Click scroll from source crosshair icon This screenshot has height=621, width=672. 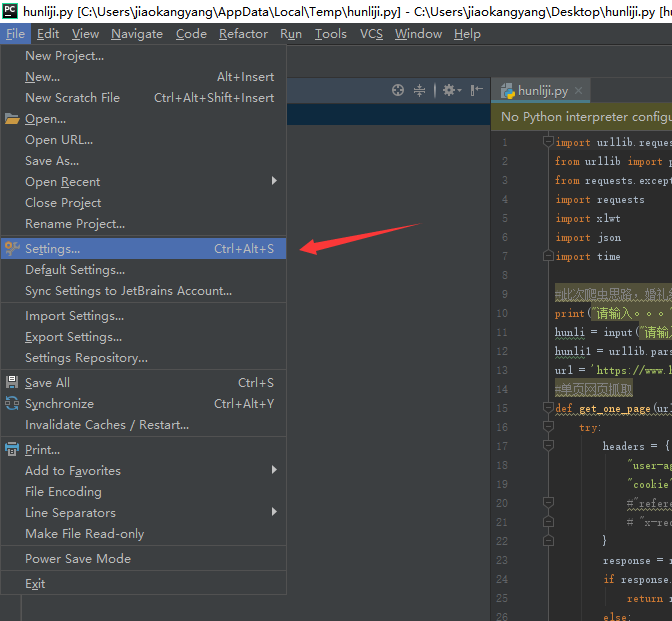coord(398,90)
